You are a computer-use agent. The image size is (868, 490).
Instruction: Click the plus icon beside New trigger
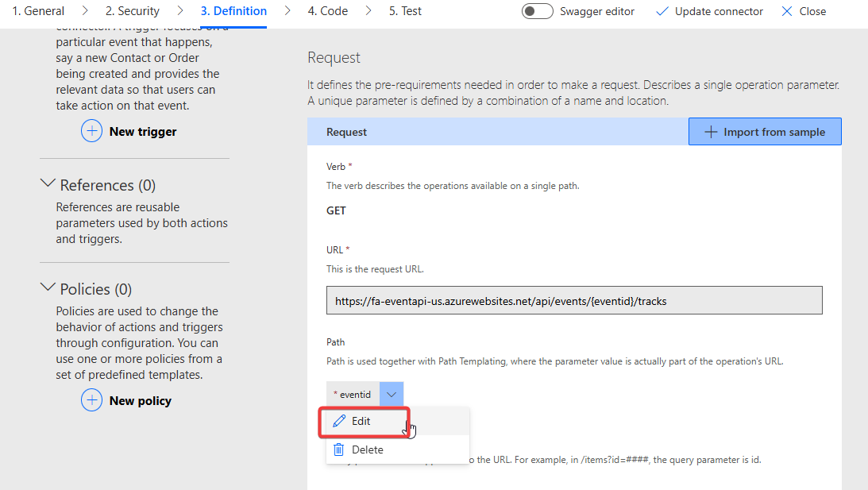[x=92, y=131]
